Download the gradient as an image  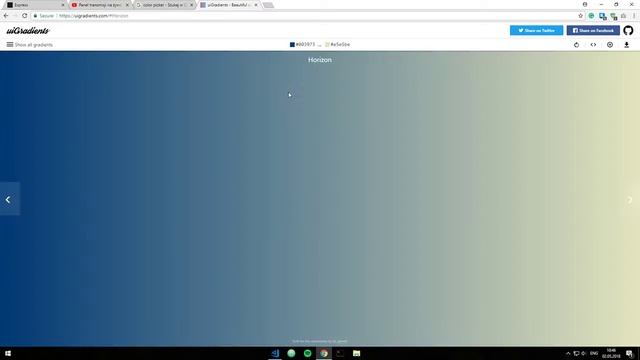pos(627,45)
